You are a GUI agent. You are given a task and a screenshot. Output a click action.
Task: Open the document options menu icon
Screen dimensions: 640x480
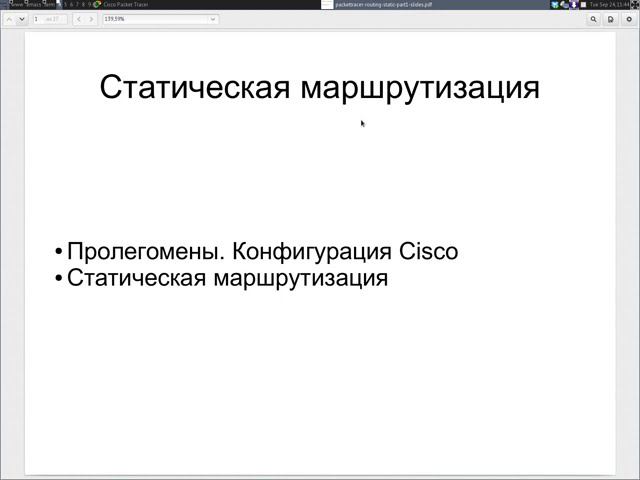[x=611, y=19]
